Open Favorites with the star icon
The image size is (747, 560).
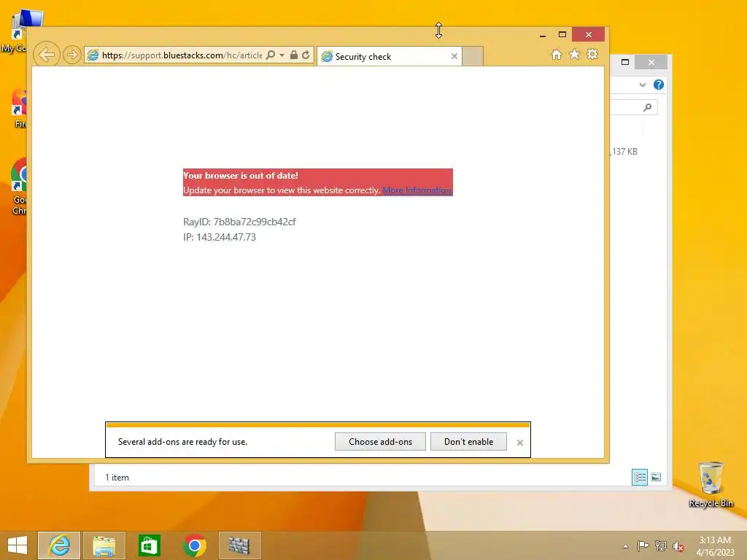(x=575, y=54)
